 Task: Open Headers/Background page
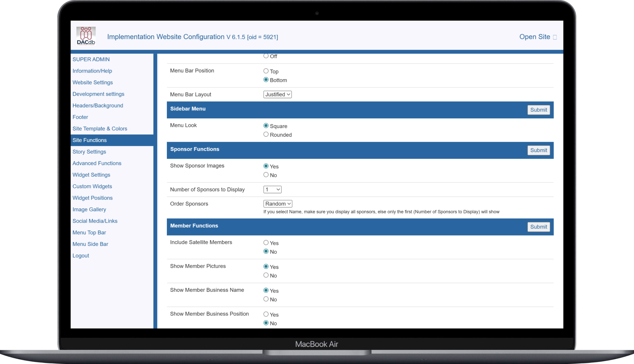click(x=98, y=105)
